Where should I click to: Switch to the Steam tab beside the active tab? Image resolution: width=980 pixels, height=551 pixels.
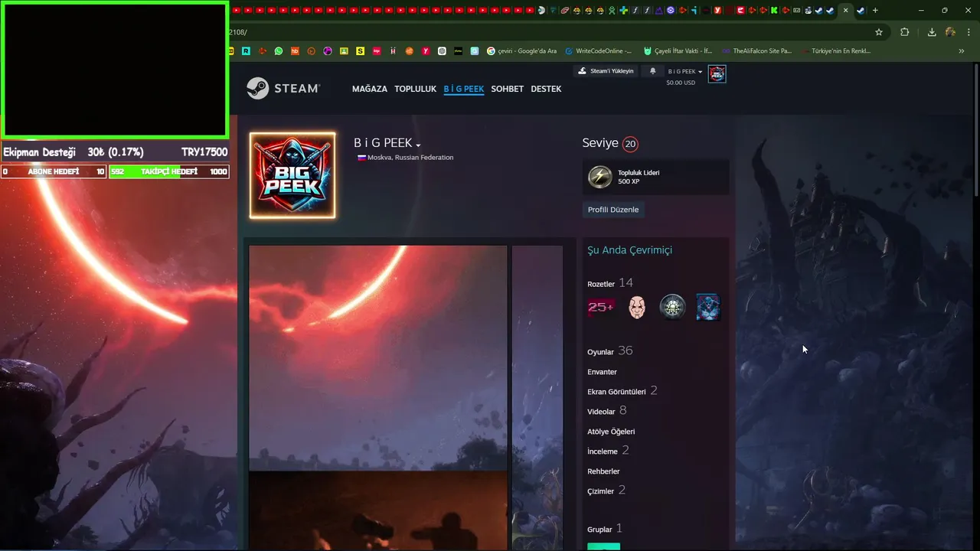click(861, 10)
